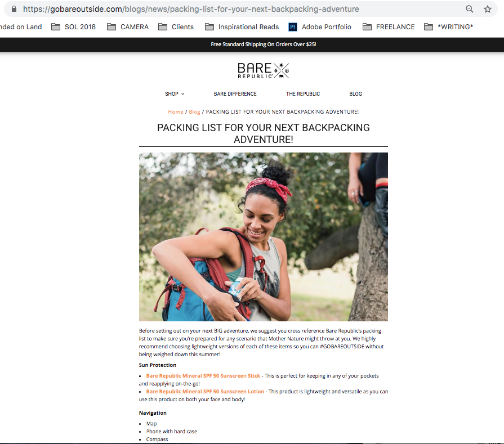Image resolution: width=504 pixels, height=444 pixels.
Task: Click the Blog breadcrumb link
Action: tap(194, 112)
